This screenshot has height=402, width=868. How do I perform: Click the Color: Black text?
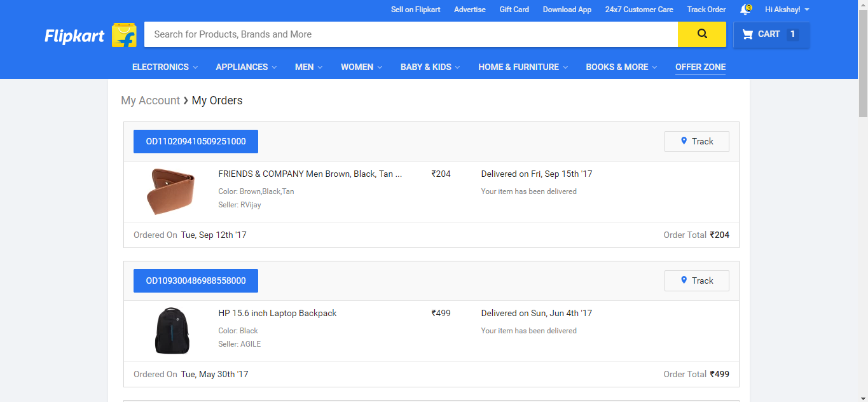tap(238, 331)
